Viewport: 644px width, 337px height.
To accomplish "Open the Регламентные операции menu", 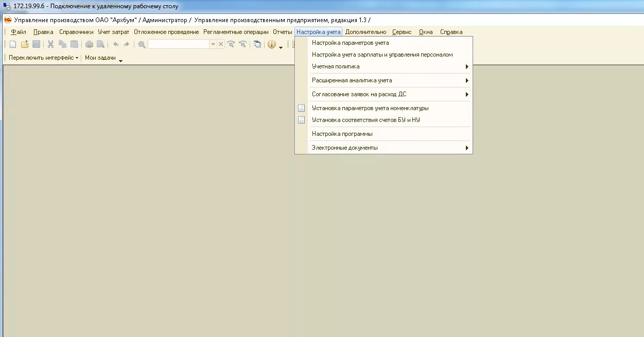I will (236, 32).
